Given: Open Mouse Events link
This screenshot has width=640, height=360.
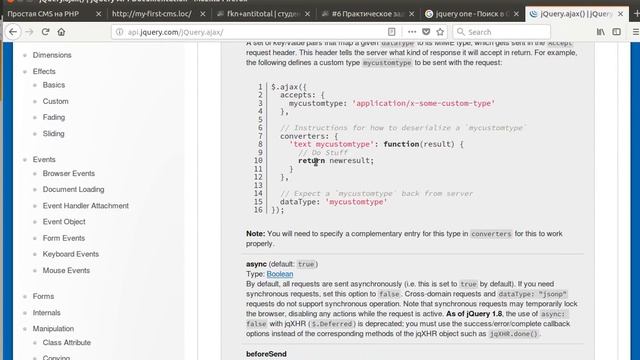Looking at the screenshot, I should (66, 270).
